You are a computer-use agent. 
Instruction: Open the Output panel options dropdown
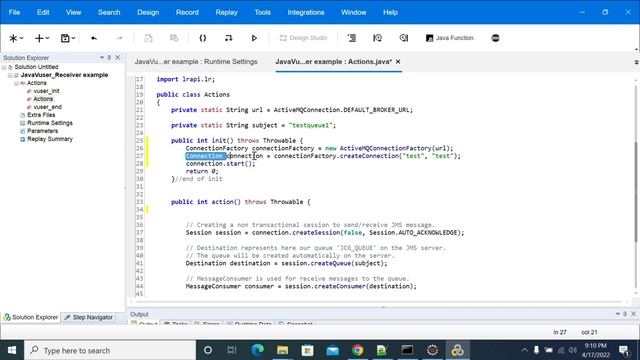click(x=618, y=314)
